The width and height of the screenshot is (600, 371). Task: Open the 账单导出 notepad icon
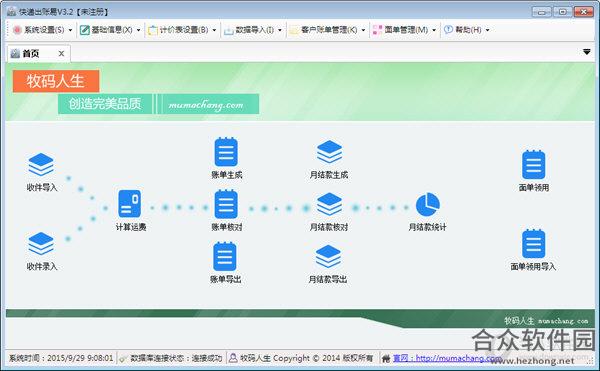point(225,256)
